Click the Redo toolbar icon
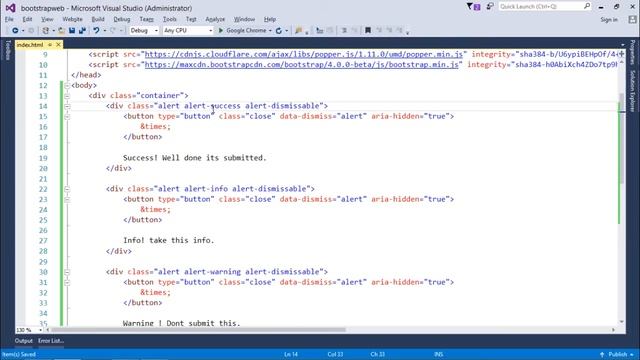Image resolution: width=640 pixels, height=360 pixels. click(x=113, y=31)
